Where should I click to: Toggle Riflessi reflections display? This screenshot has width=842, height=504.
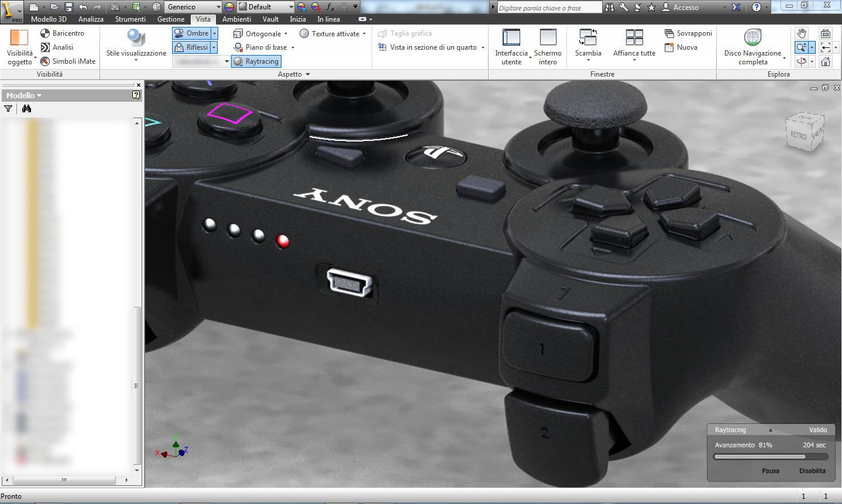pos(191,47)
